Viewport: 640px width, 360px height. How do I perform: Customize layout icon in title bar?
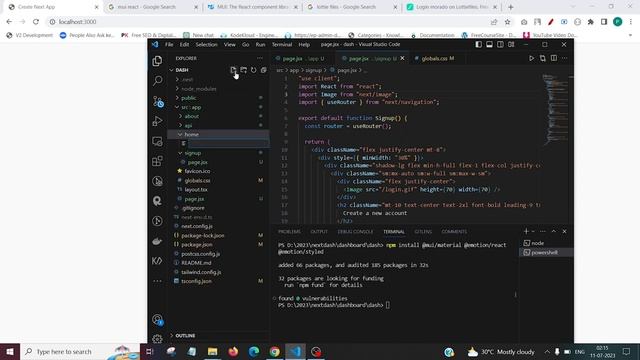coord(511,44)
